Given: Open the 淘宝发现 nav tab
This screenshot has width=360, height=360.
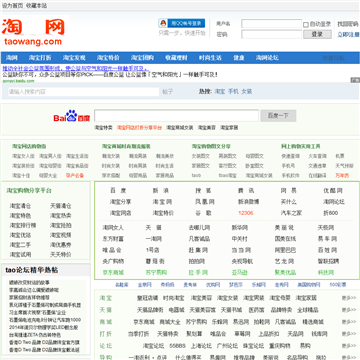Looking at the screenshot, I should pyautogui.click(x=74, y=58).
